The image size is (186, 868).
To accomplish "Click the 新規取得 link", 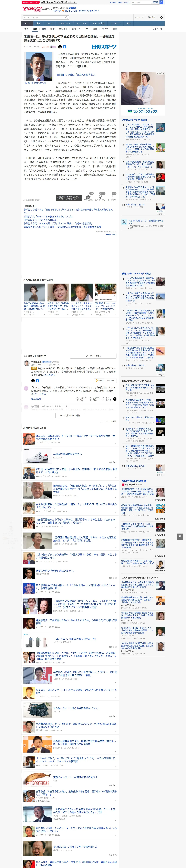I will (x=72, y=8).
